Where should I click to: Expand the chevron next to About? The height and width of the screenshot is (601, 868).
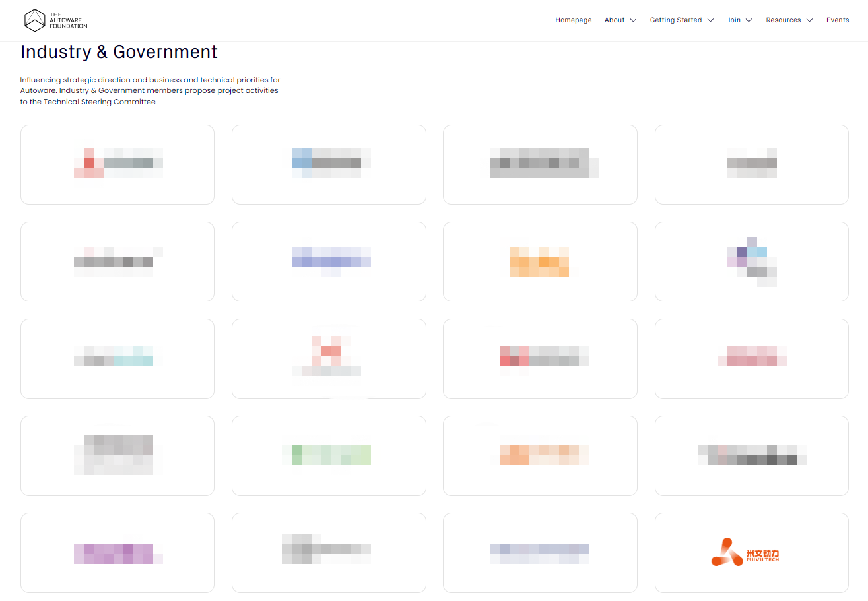(x=634, y=20)
